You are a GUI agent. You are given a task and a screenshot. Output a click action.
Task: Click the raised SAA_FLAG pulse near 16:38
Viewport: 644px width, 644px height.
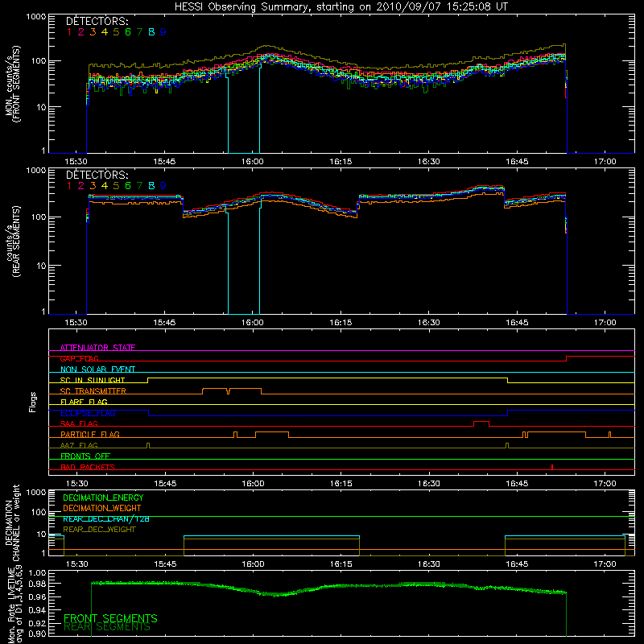point(481,424)
